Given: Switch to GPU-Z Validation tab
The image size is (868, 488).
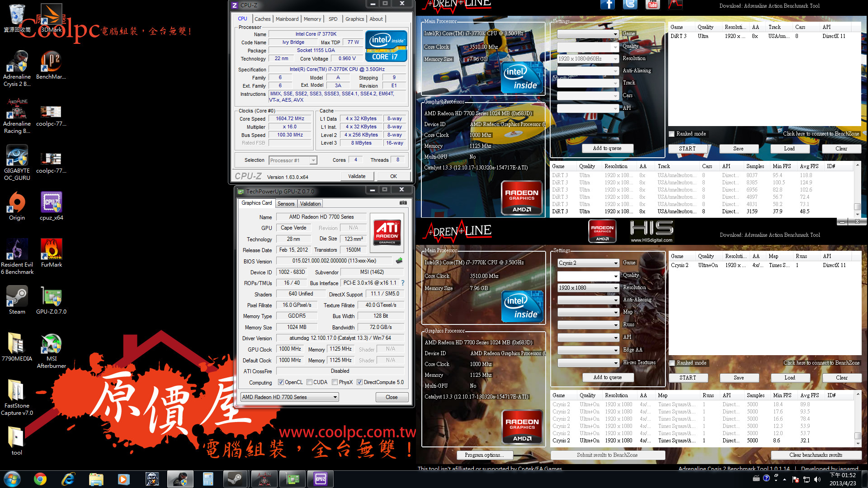Looking at the screenshot, I should point(310,204).
